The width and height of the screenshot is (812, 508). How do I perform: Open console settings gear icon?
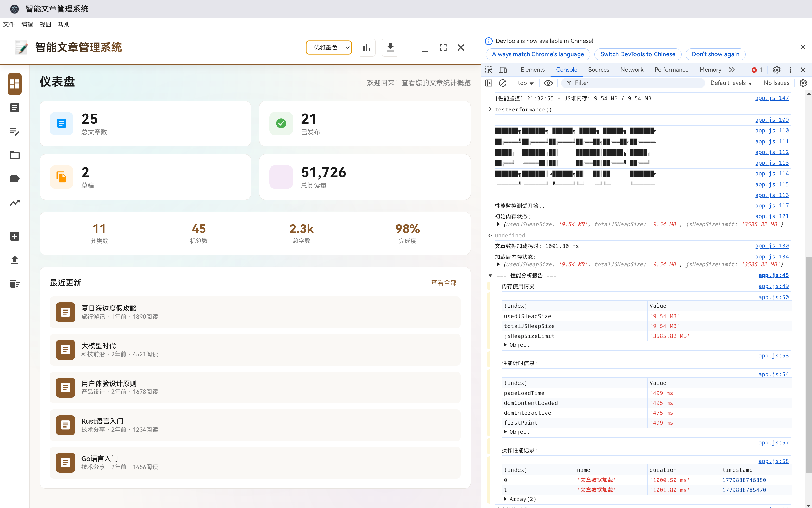[x=803, y=83]
